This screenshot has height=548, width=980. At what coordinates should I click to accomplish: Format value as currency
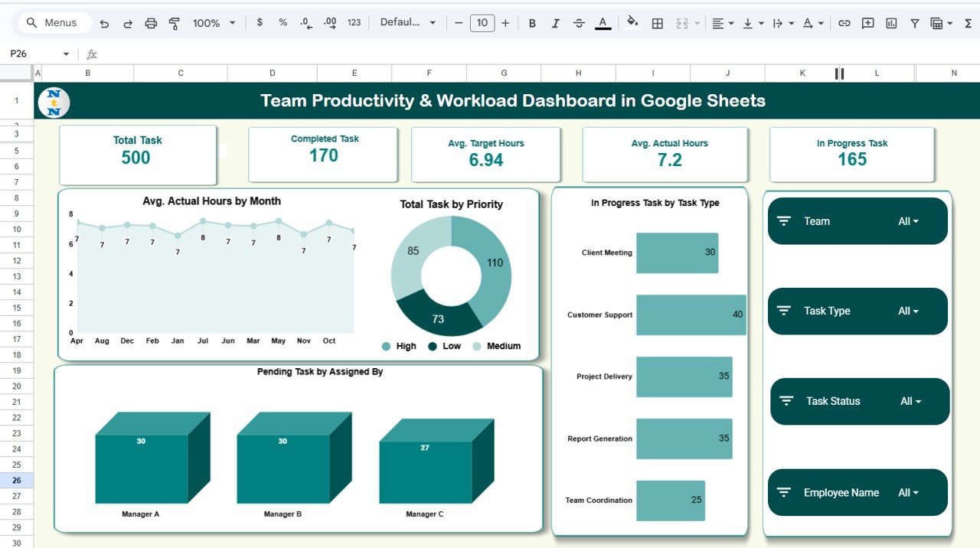click(260, 23)
